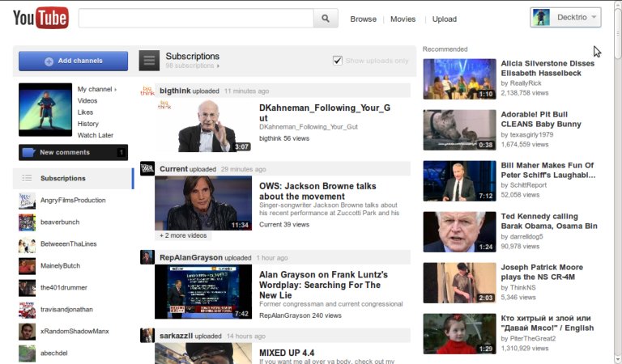Play the Russian video thumbnail 1:29
Screen dimensions: 622x364
click(x=459, y=334)
